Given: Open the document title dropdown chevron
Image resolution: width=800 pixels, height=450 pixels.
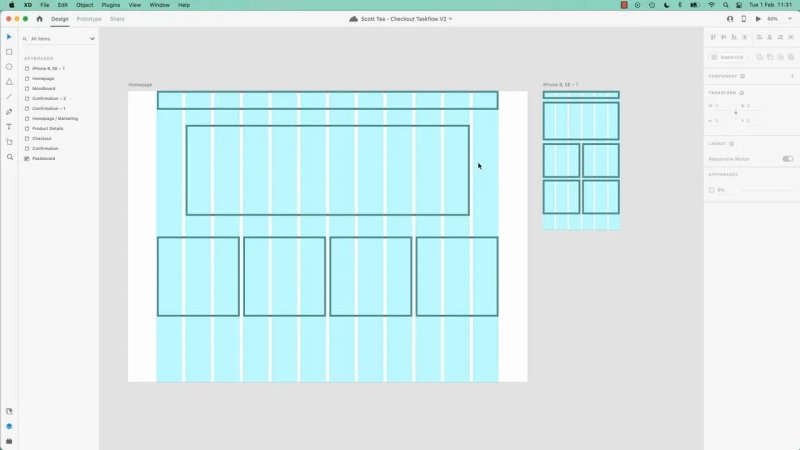Looking at the screenshot, I should (451, 19).
